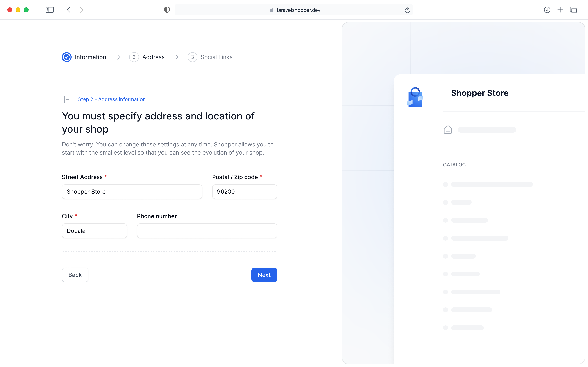Open the downloads icon in toolbar
Viewport: 588px width, 367px height.
(547, 10)
